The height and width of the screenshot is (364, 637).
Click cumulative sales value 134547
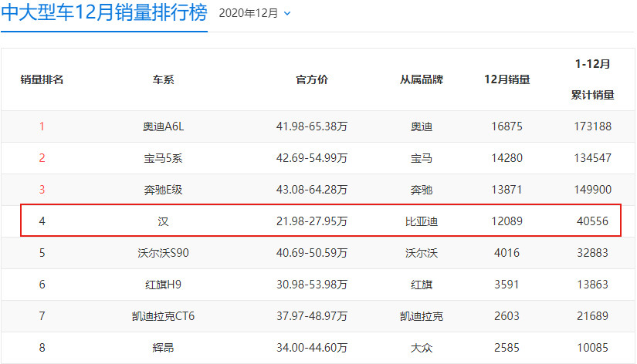coord(592,158)
